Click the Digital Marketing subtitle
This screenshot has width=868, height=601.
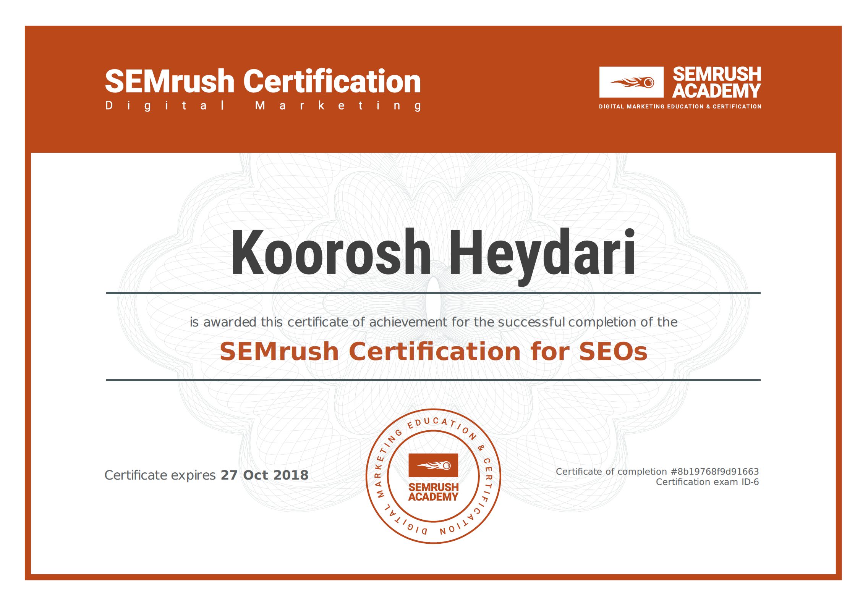(x=263, y=105)
